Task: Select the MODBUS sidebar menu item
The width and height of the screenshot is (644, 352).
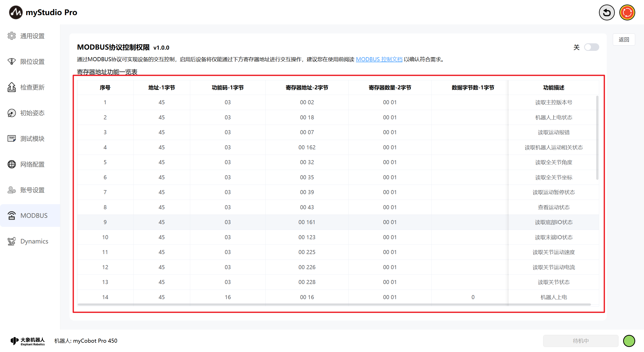Action: pos(30,216)
